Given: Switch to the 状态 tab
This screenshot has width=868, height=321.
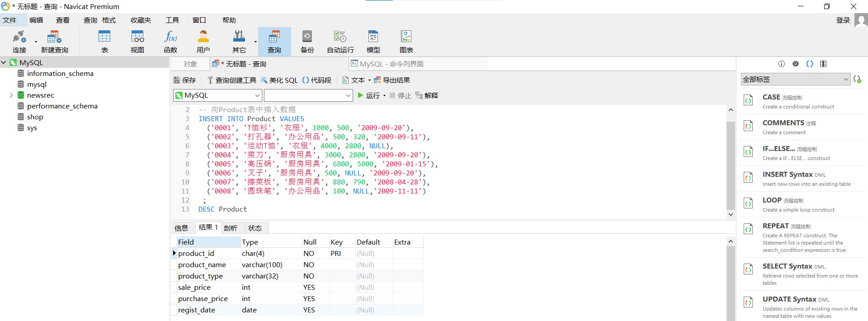Looking at the screenshot, I should pos(255,228).
